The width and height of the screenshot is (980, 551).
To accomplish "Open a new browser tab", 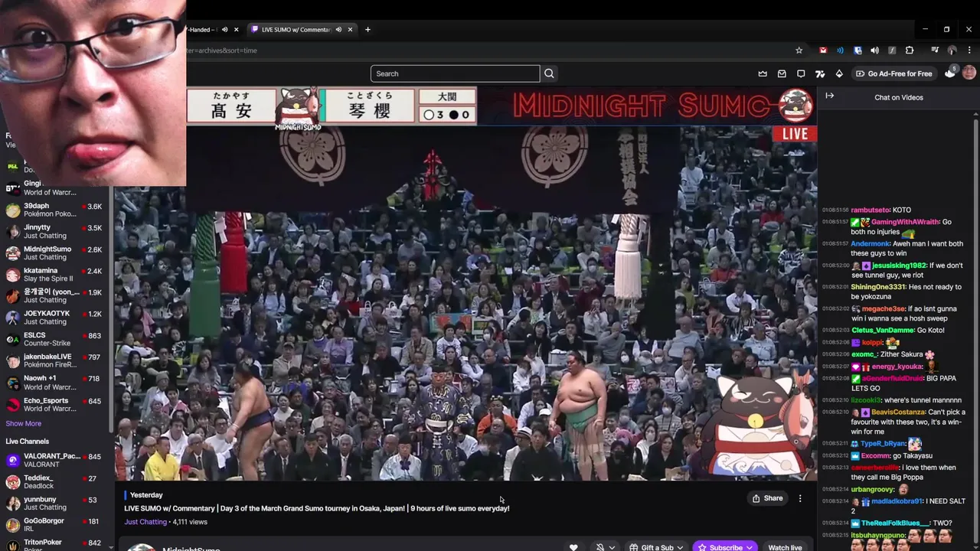I will pyautogui.click(x=367, y=30).
